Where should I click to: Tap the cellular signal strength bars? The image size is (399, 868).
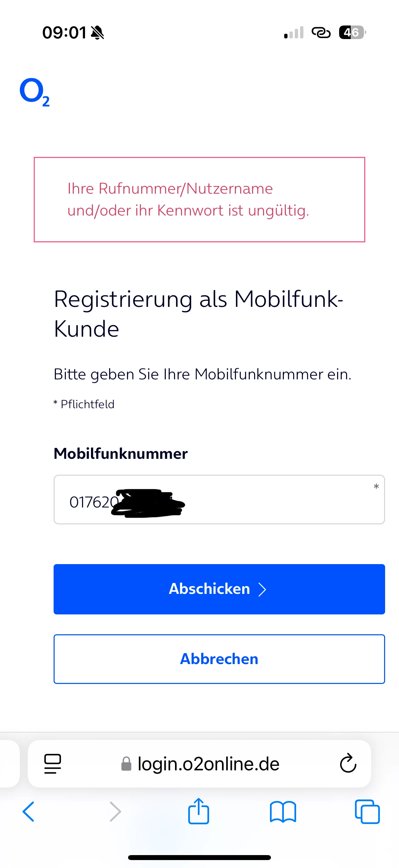pyautogui.click(x=293, y=33)
